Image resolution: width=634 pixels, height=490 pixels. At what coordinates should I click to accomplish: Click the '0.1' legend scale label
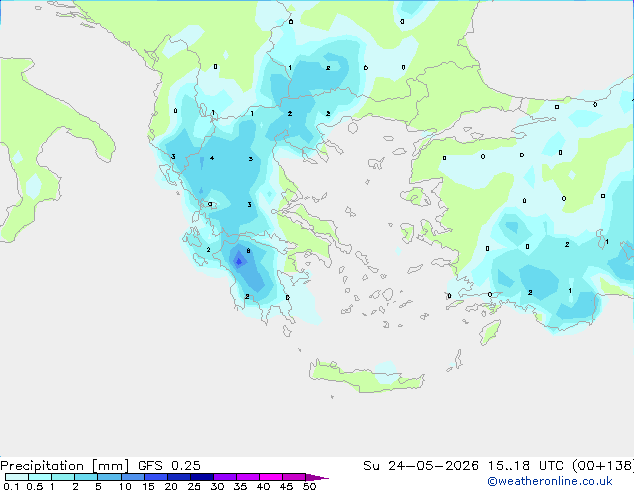tap(11, 486)
